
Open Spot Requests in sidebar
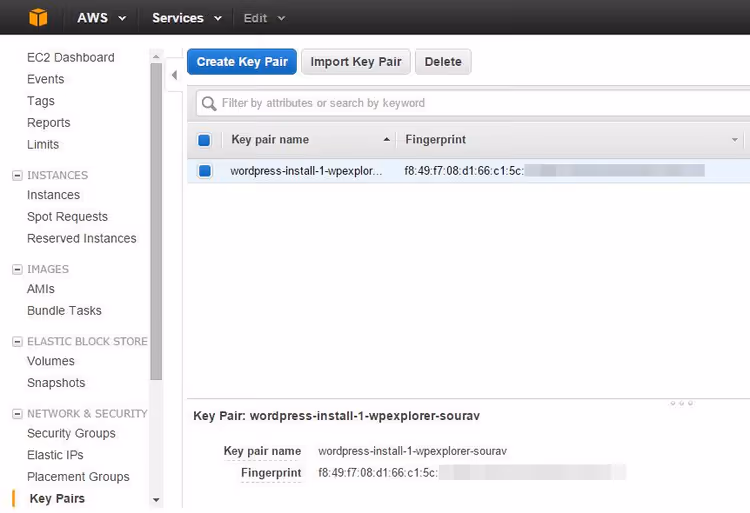pyautogui.click(x=67, y=217)
